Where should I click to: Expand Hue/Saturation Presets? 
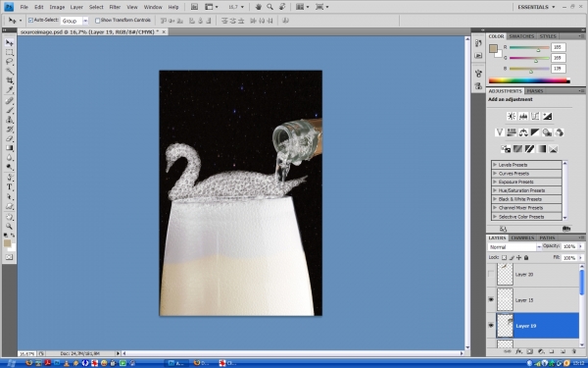[495, 190]
